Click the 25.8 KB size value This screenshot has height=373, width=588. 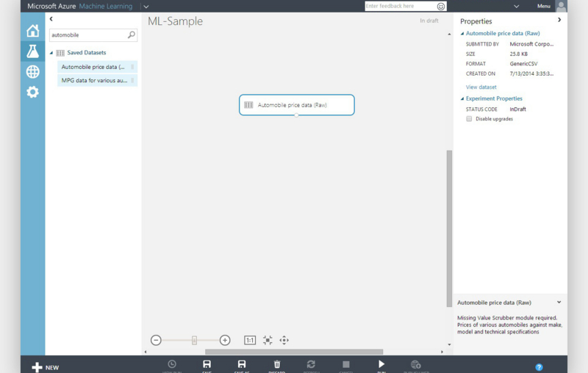[x=519, y=54]
